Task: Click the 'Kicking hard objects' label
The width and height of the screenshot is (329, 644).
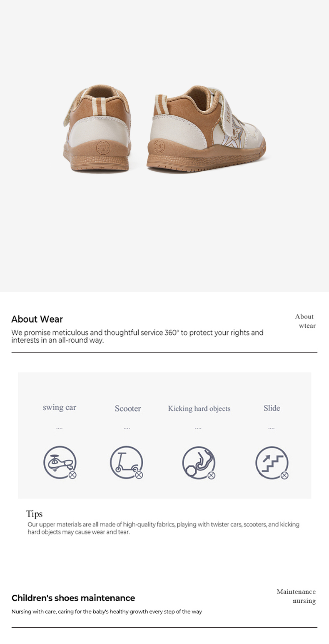Action: click(x=199, y=408)
